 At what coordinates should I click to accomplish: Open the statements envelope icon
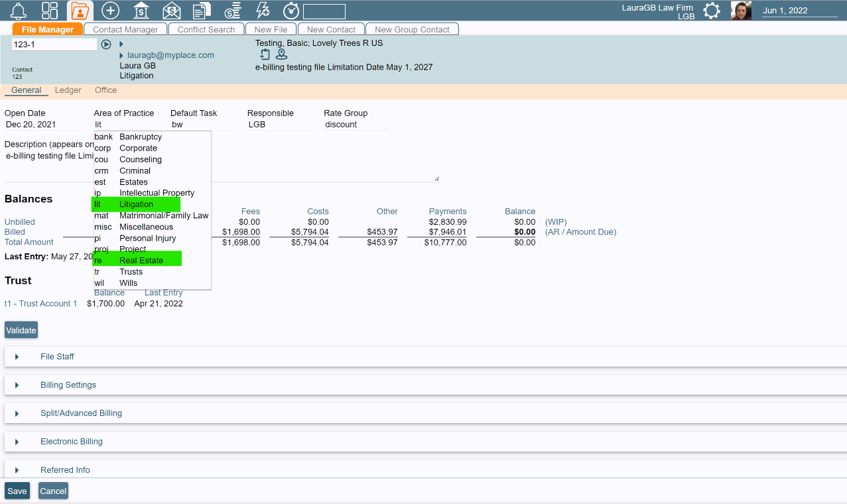pos(171,11)
